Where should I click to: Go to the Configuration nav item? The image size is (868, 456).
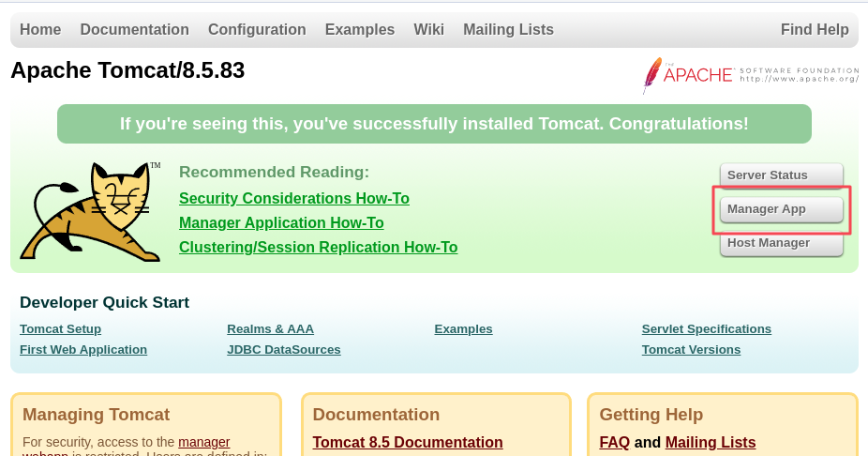pos(257,29)
